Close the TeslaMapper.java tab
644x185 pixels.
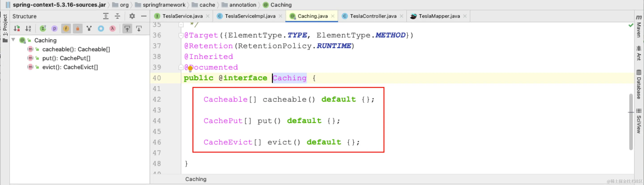[x=465, y=16]
